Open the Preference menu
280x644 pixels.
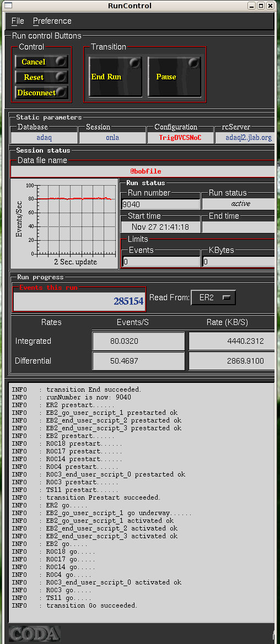52,21
